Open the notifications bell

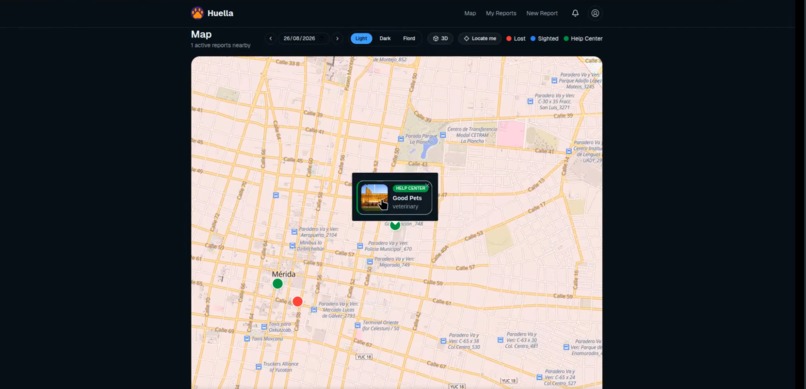pyautogui.click(x=575, y=13)
